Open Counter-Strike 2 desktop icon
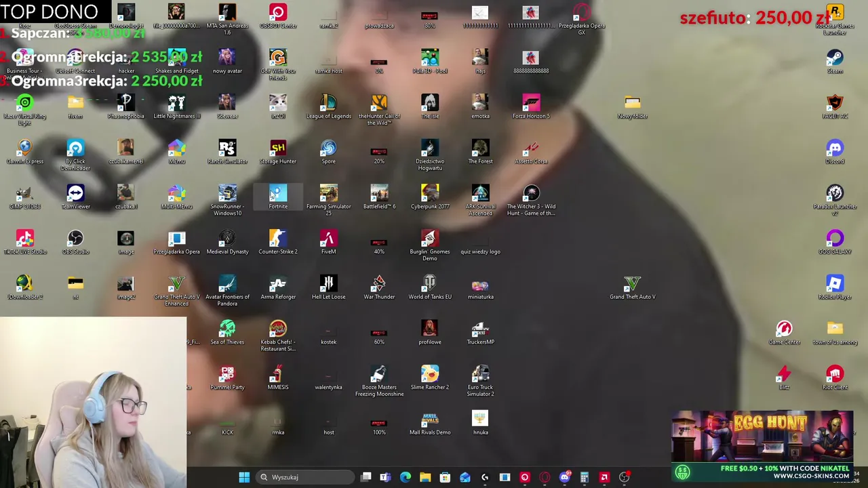Viewport: 868px width, 488px height. pos(278,242)
